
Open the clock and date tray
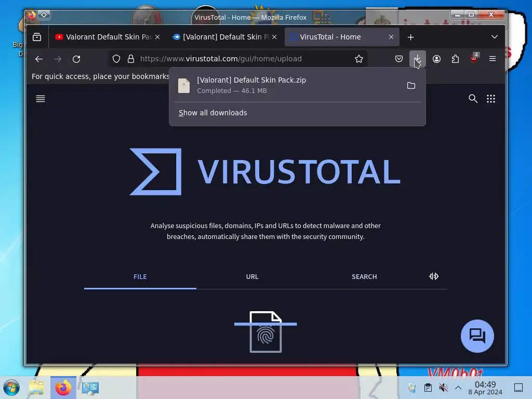coord(485,388)
